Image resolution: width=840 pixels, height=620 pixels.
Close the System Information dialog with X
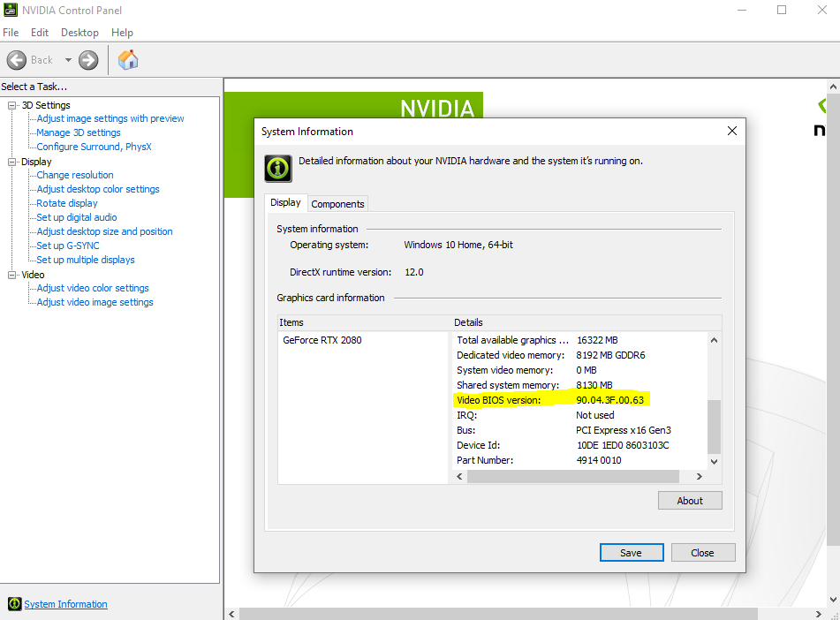coord(731,132)
